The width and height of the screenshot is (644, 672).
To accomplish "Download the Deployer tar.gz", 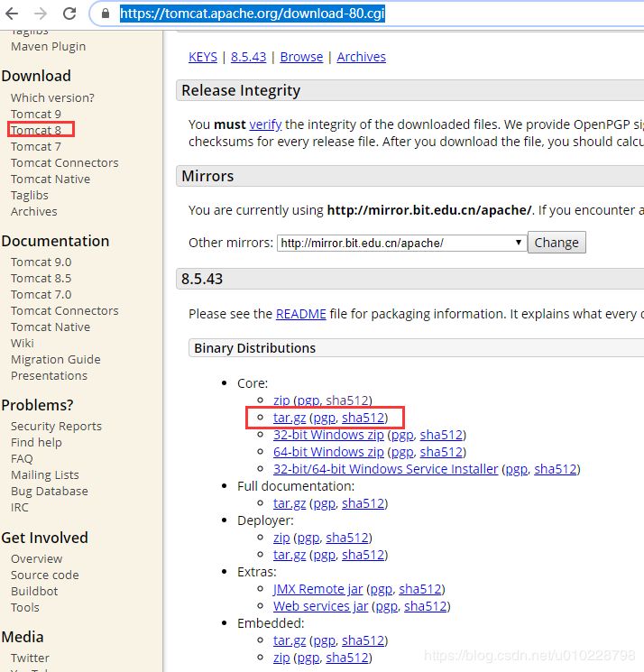I will 290,555.
